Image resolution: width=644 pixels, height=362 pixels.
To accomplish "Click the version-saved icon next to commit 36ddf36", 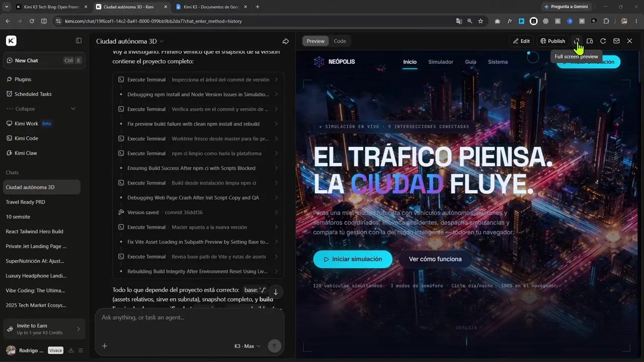I will pyautogui.click(x=121, y=212).
